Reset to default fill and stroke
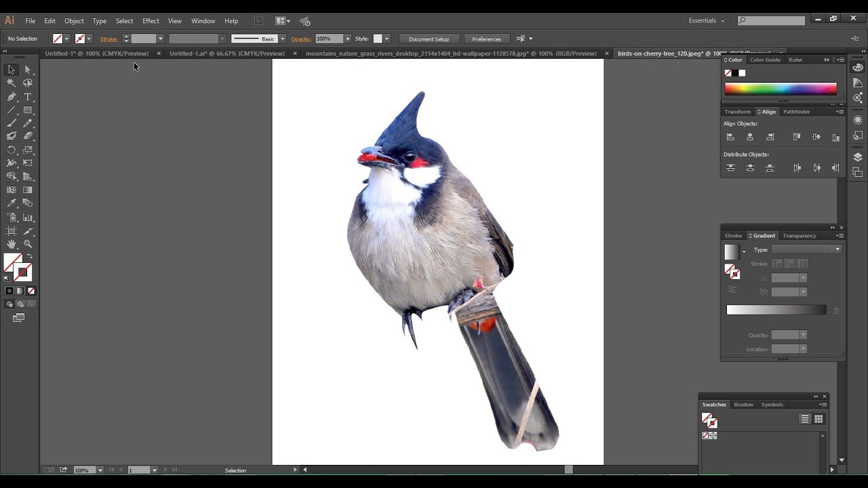 click(7, 278)
